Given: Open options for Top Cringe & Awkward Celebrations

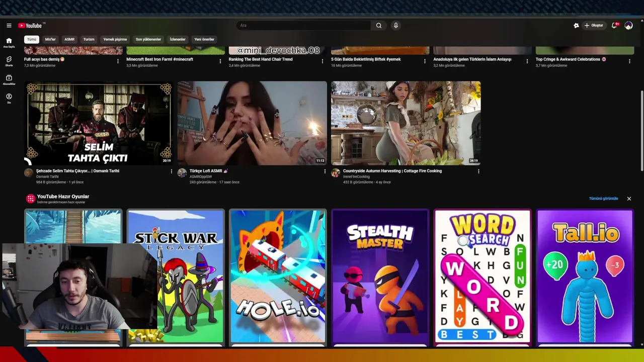Looking at the screenshot, I should pyautogui.click(x=629, y=61).
